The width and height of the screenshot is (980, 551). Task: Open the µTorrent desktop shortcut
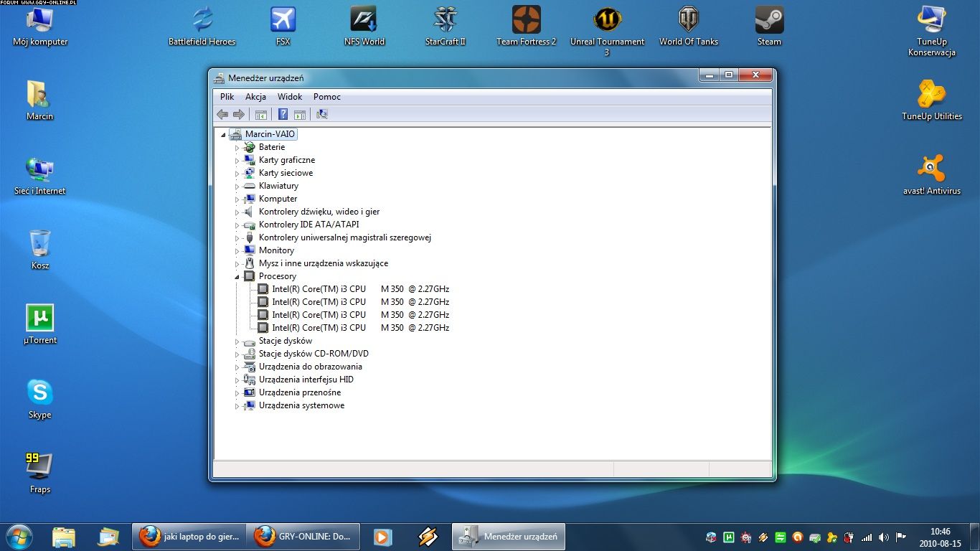pos(40,324)
